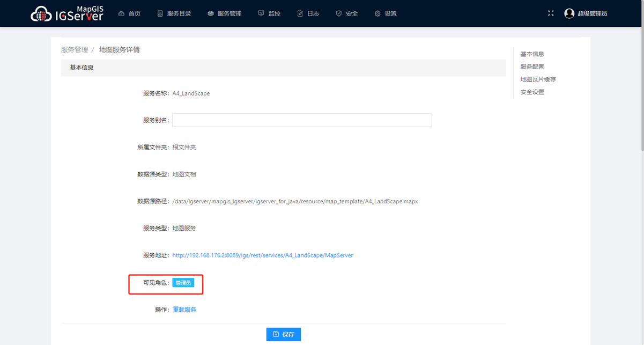Click the settings gear icon
Screen dimensions: 644x345
pyautogui.click(x=377, y=13)
